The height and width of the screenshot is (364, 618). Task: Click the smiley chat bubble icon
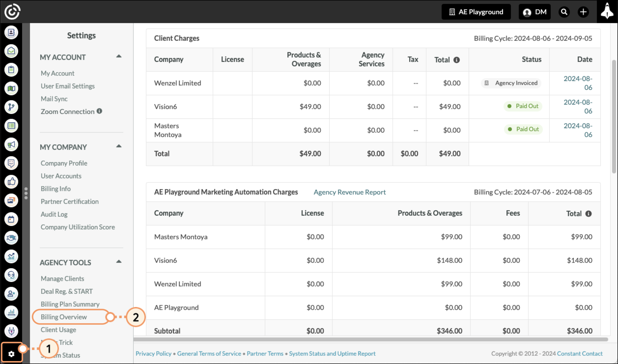(11, 163)
